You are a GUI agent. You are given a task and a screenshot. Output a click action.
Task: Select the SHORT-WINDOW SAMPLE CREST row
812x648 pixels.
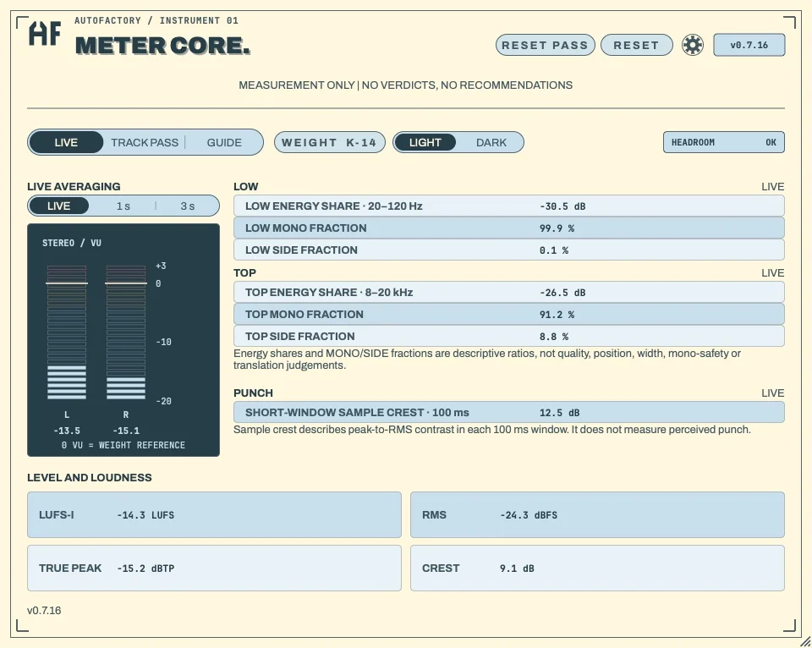[x=508, y=412]
